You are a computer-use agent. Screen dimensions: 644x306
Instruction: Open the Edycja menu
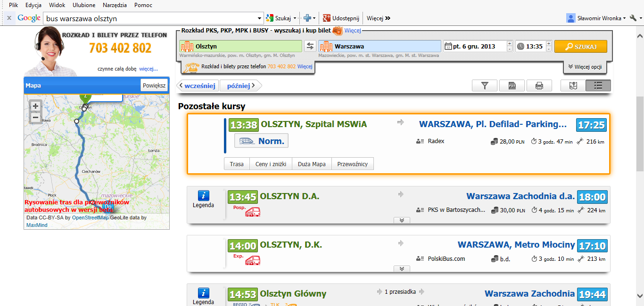pyautogui.click(x=33, y=5)
